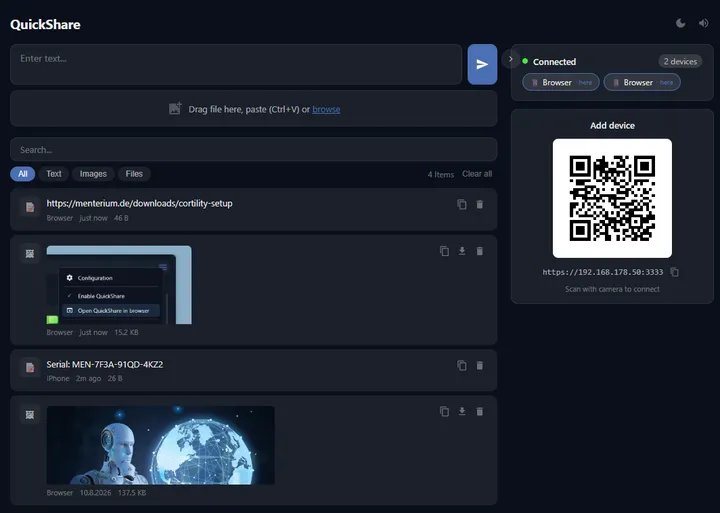Click the image type icon beside robot picture

30,415
